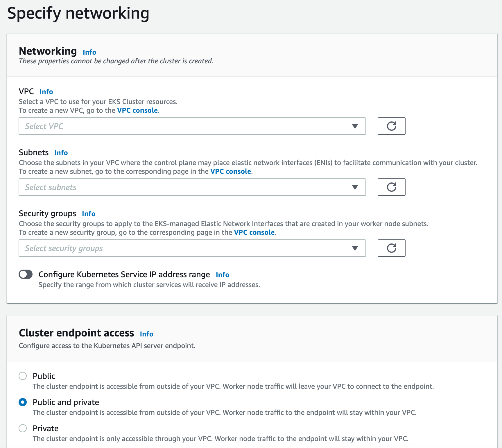This screenshot has height=448, width=502.
Task: Open Info for Cluster endpoint access
Action: pos(146,334)
